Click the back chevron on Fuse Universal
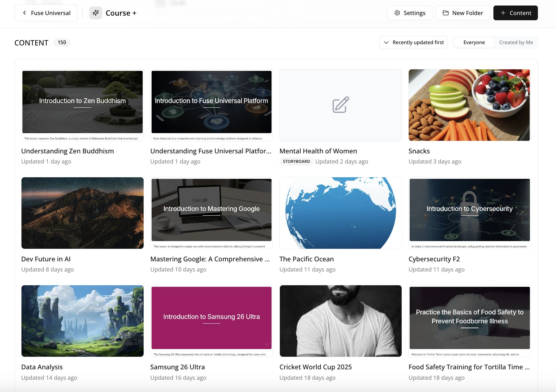The width and height of the screenshot is (556, 392). click(x=25, y=13)
